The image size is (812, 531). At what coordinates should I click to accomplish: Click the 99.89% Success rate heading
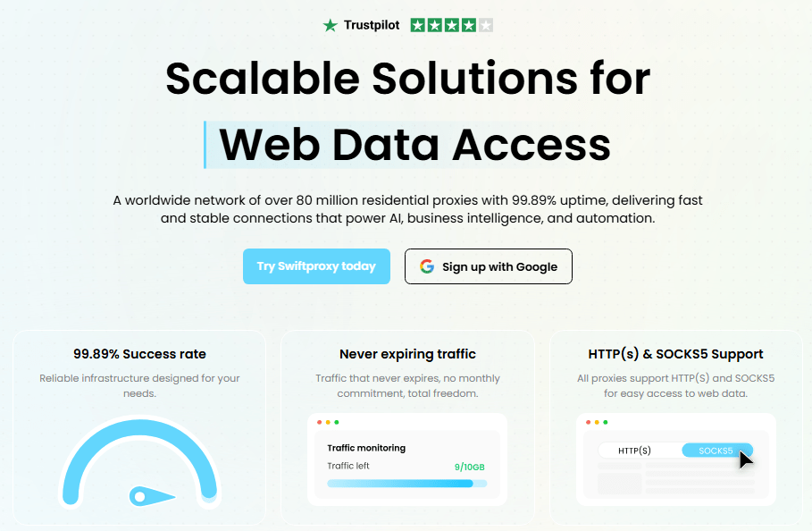(140, 354)
